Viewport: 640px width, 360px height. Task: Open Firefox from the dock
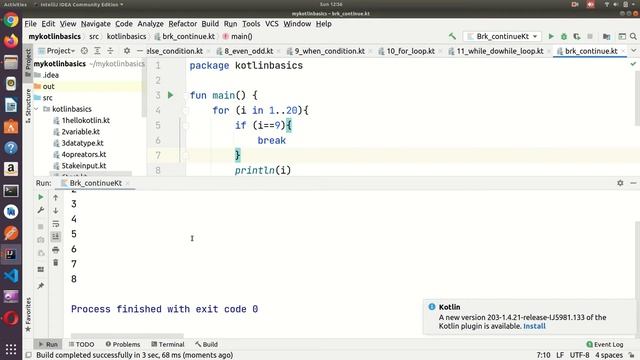11,41
